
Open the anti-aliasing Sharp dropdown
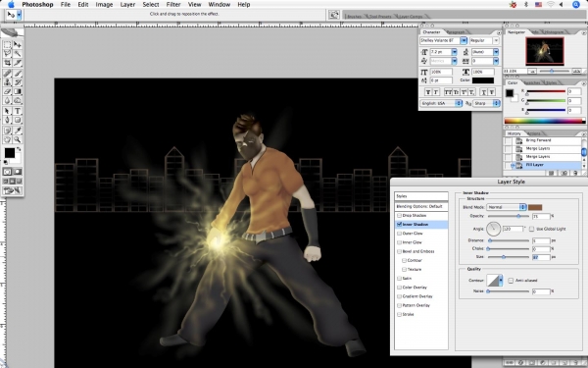point(486,103)
